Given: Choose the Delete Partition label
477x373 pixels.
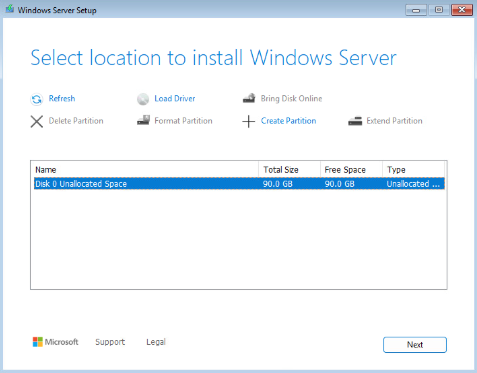Looking at the screenshot, I should click(x=76, y=121).
